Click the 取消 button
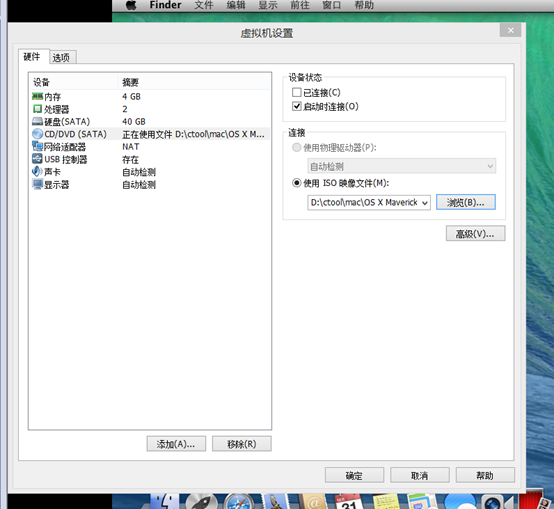Image resolution: width=554 pixels, height=509 pixels. (420, 475)
